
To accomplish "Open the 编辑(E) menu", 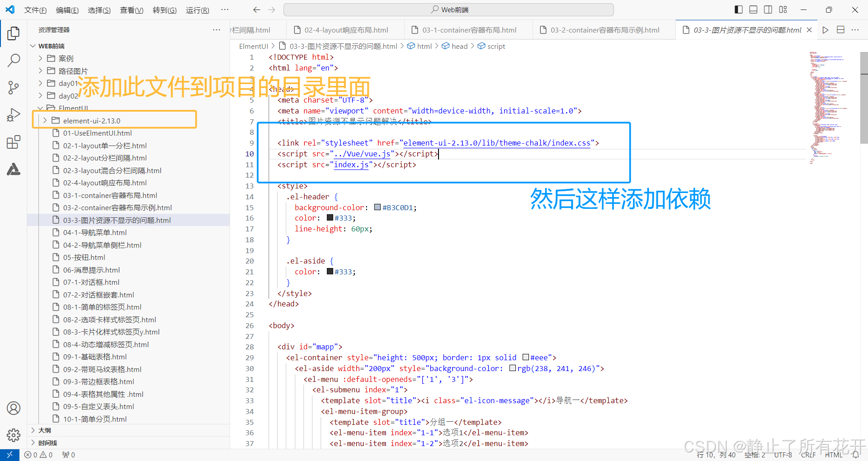I will pos(67,10).
